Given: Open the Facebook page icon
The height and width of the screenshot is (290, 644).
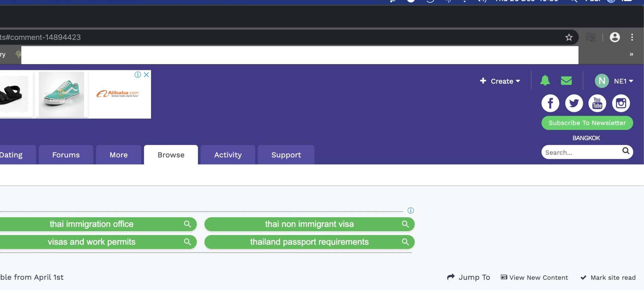Looking at the screenshot, I should coord(550,103).
